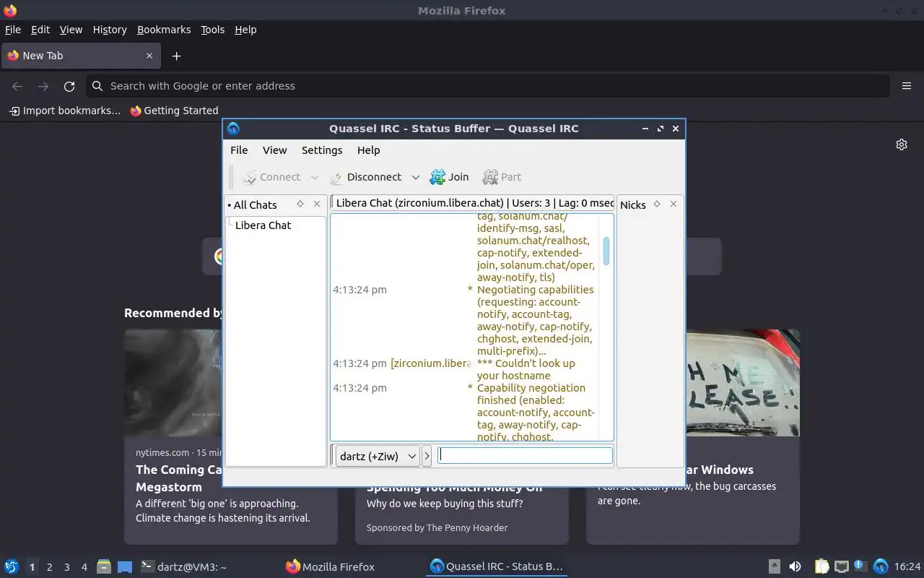
Task: Float the Nicks panel
Action: pyautogui.click(x=657, y=204)
